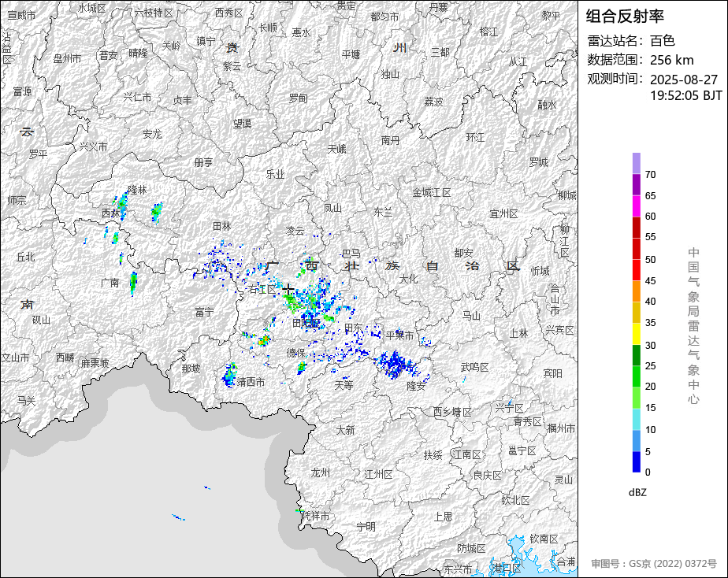This screenshot has height=578, width=728.
Task: Click the 田阳区 map label
Action: coord(306,323)
